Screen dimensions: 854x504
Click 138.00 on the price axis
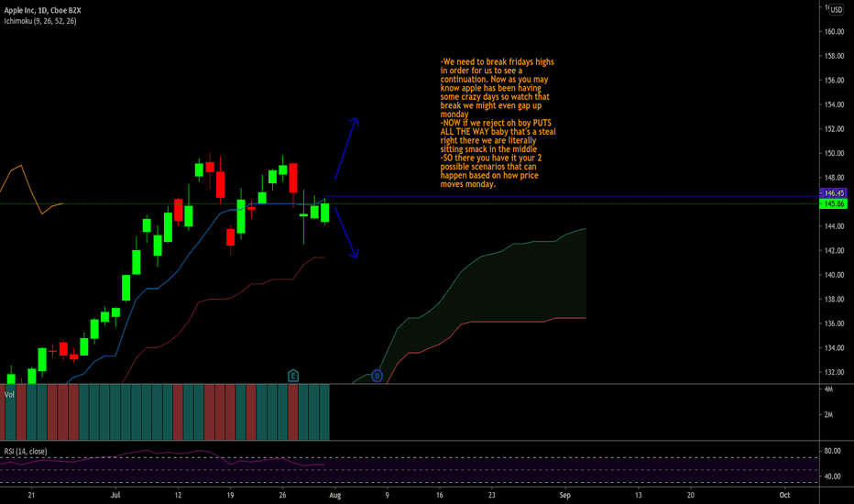tap(834, 299)
